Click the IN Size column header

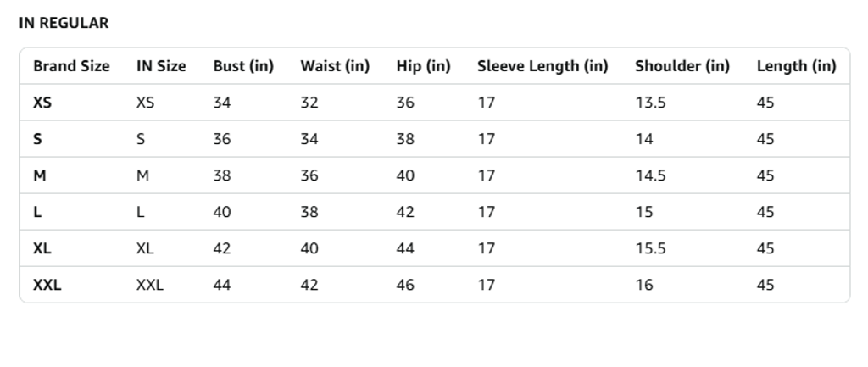pyautogui.click(x=161, y=66)
